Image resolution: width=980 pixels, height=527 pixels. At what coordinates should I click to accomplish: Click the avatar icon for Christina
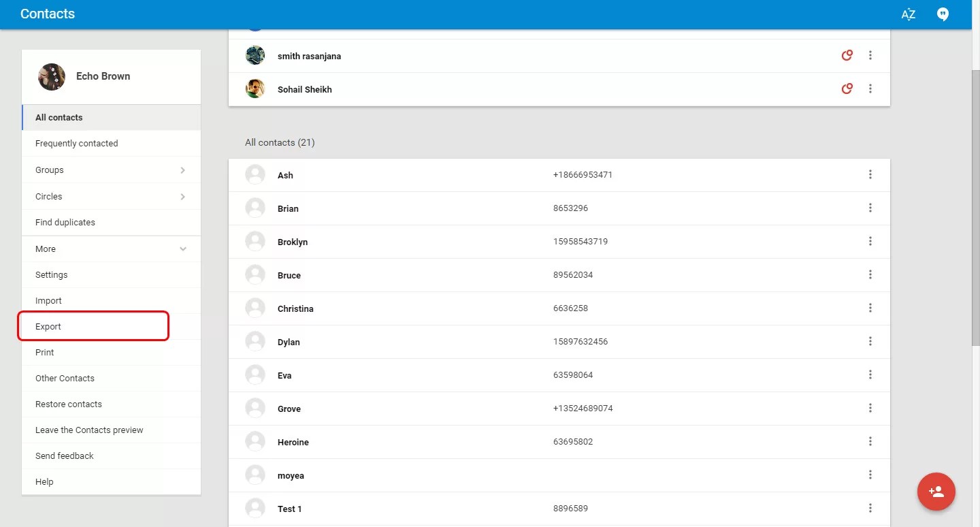pos(255,308)
